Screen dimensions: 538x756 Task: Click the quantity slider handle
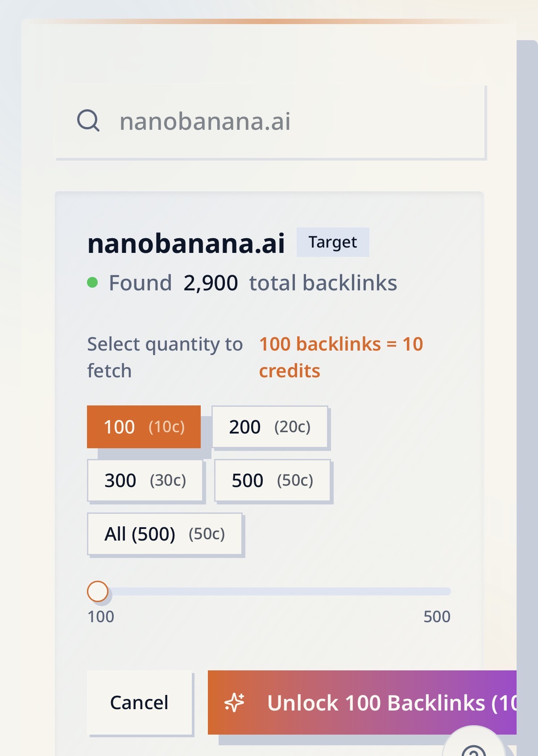click(98, 592)
